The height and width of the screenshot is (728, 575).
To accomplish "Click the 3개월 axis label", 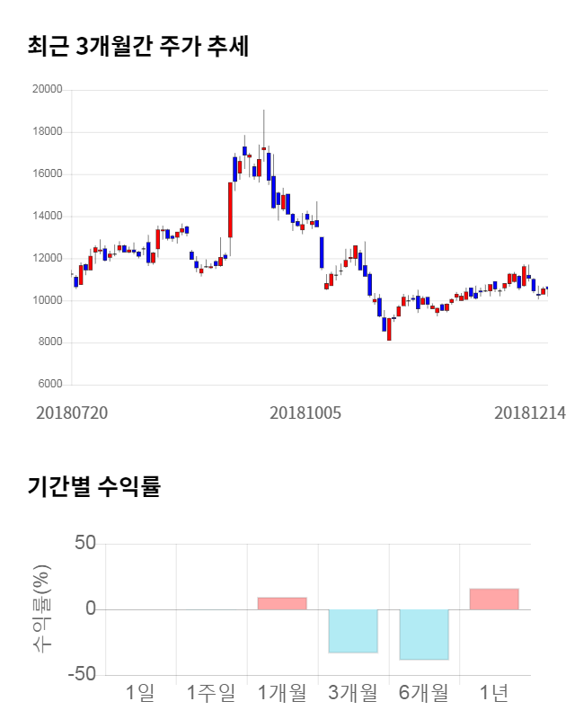I will tap(352, 692).
